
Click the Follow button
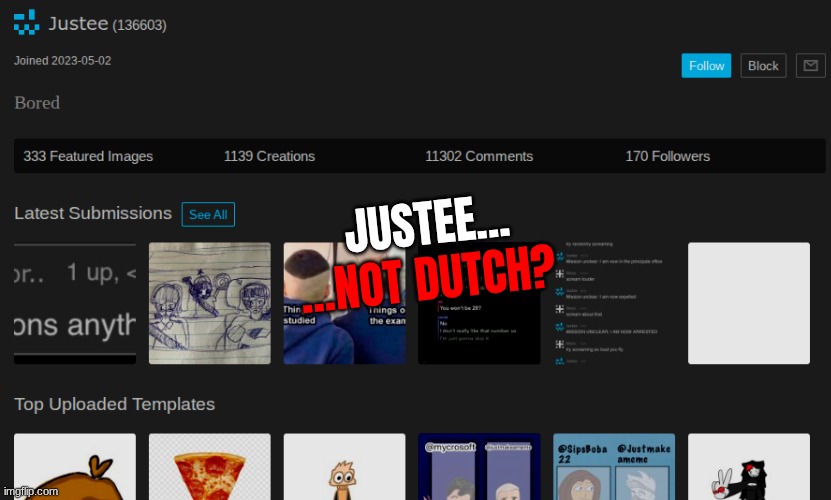point(706,65)
